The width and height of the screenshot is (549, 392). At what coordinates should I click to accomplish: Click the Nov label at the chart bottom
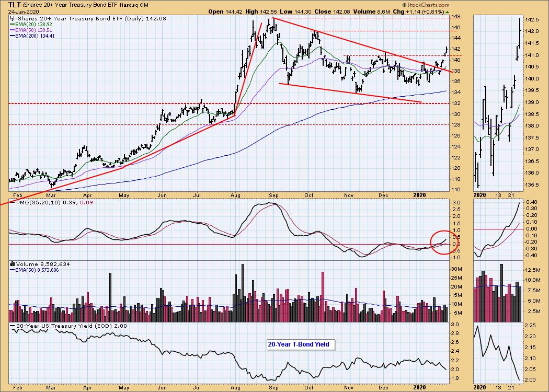pos(348,387)
